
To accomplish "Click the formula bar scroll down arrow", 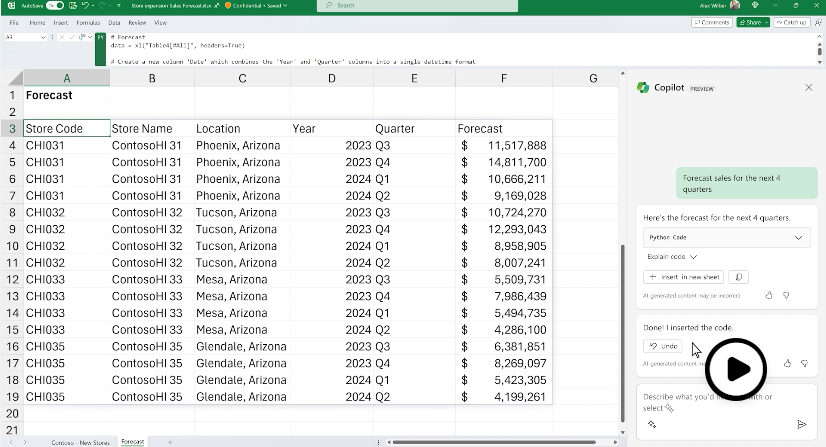I will pos(819,62).
